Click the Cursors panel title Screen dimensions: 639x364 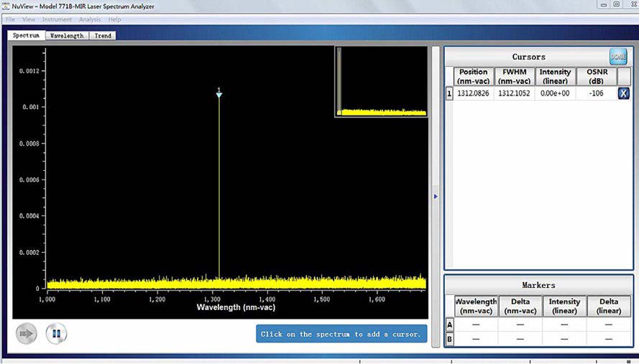528,57
